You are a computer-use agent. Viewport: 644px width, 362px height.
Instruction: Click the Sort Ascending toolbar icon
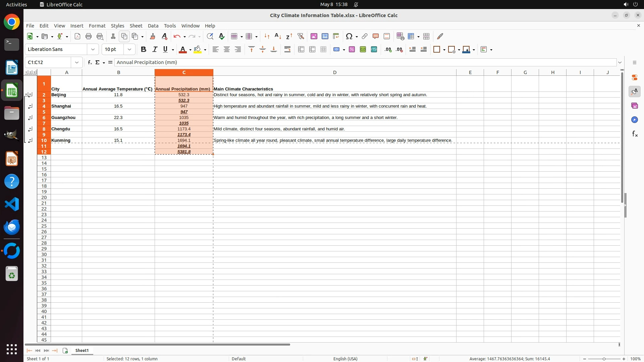[x=278, y=36]
